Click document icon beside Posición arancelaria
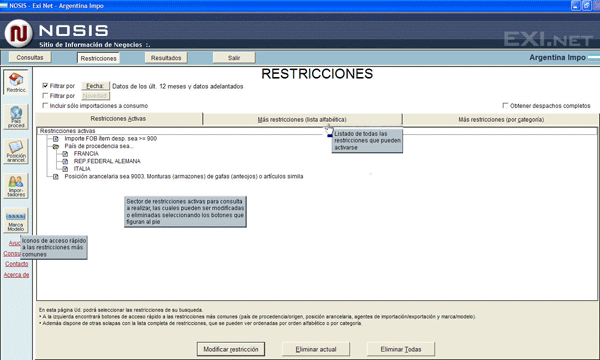This screenshot has width=600, height=360. [x=56, y=177]
